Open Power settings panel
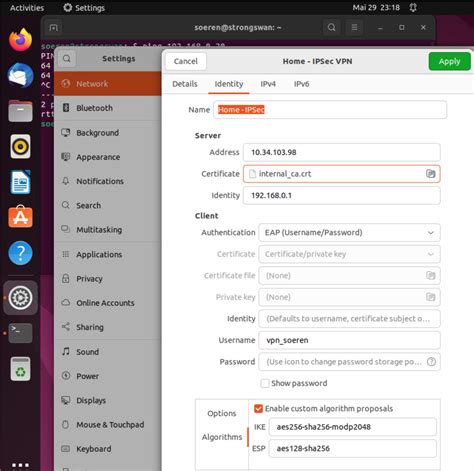Viewport: 474px width, 471px height. (x=108, y=376)
